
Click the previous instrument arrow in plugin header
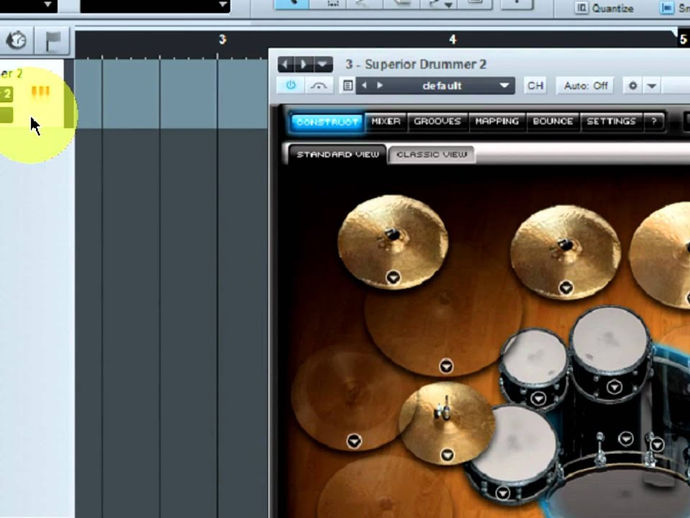pos(286,65)
